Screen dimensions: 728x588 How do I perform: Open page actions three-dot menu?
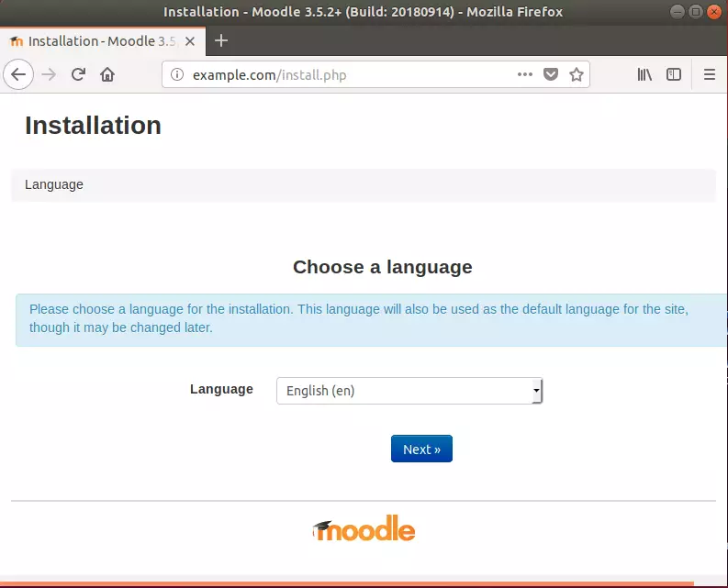[x=524, y=74]
